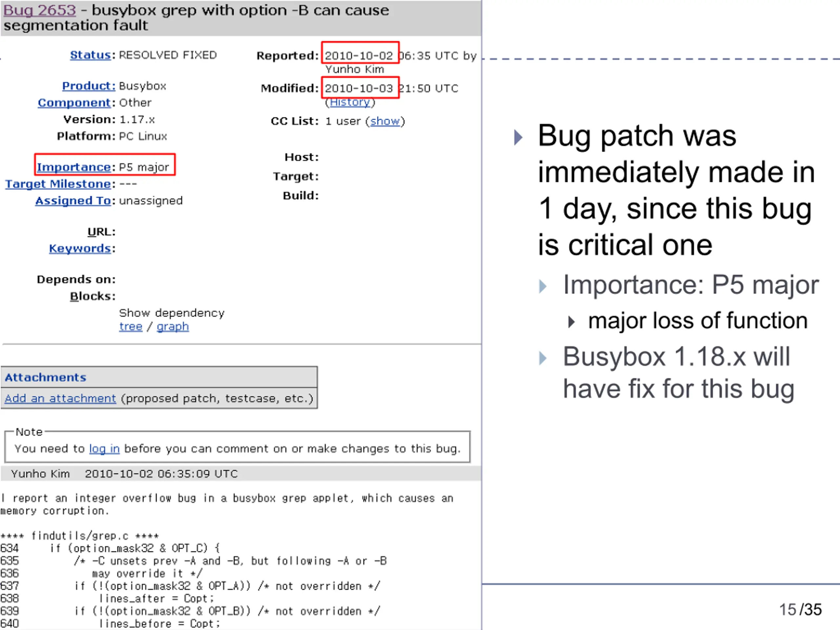Click the bullet next to Importance: P5 major
The height and width of the screenshot is (630, 840).
pos(543,286)
